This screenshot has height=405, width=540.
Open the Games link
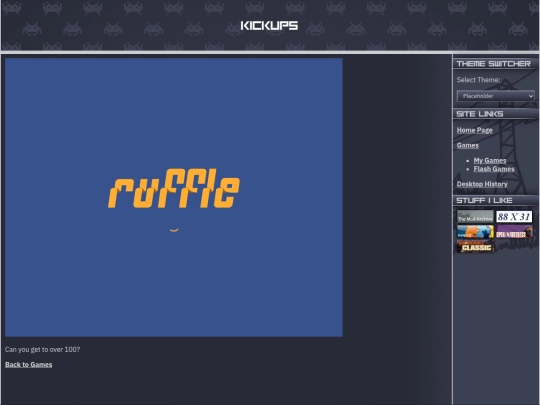pos(467,145)
